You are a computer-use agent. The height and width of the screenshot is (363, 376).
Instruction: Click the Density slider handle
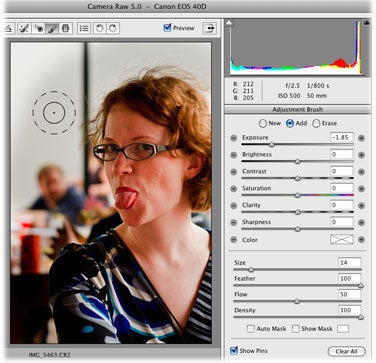coord(361,318)
